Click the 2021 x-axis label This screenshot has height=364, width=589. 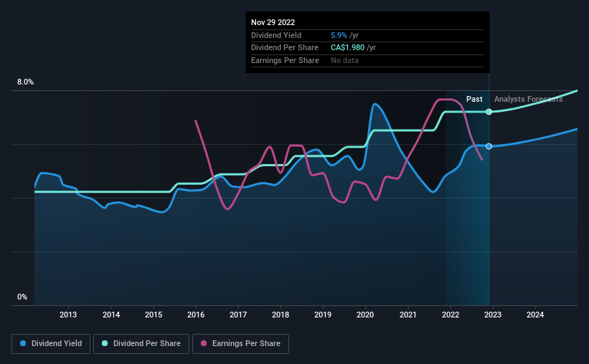click(x=408, y=315)
